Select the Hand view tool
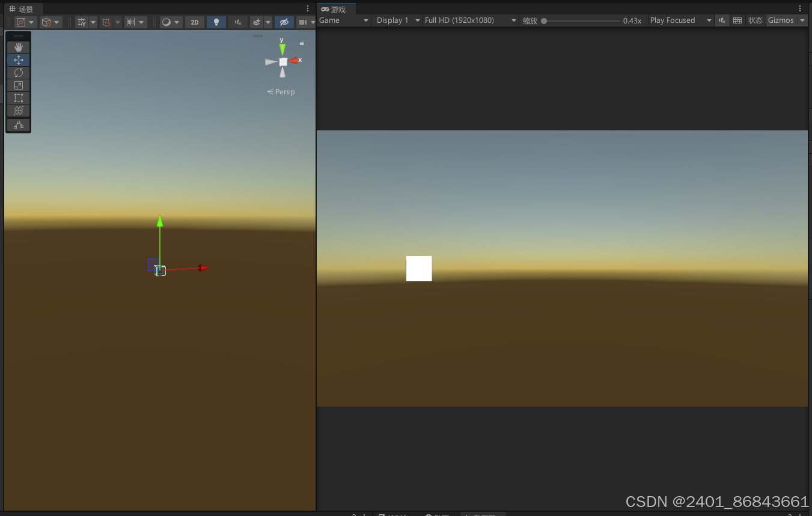 18,47
